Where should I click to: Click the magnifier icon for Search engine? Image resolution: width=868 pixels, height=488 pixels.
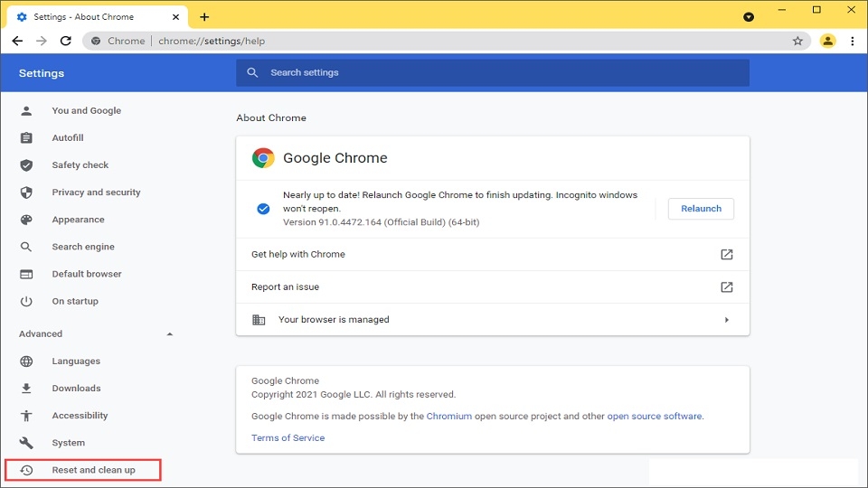(x=26, y=247)
